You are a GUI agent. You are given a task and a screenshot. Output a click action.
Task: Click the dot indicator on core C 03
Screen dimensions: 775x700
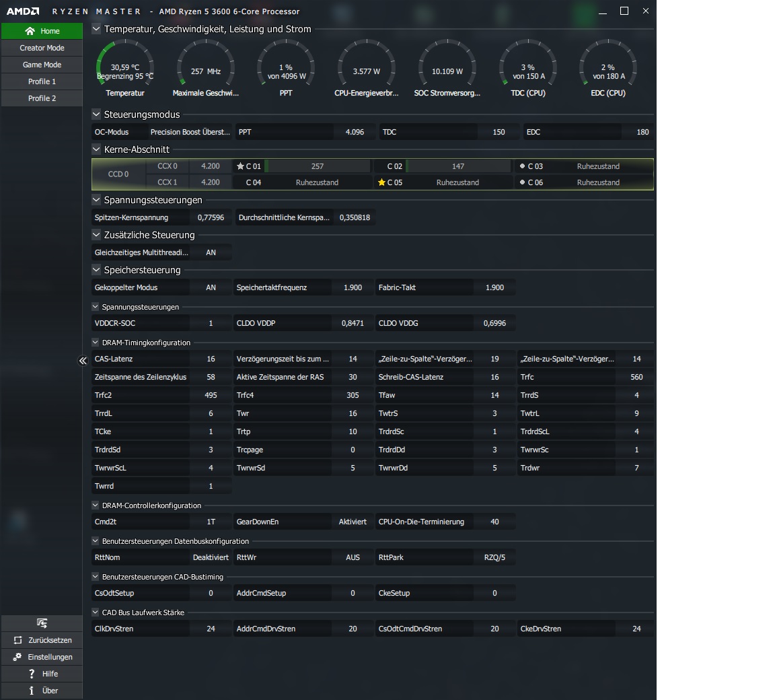[x=523, y=166]
